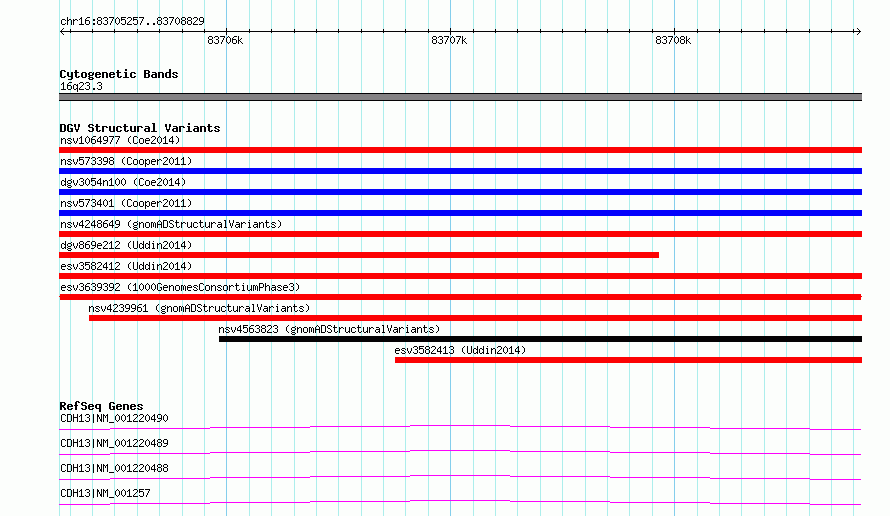This screenshot has height=516, width=890.
Task: Click blue bar of nsv573398 variant
Action: 460,171
